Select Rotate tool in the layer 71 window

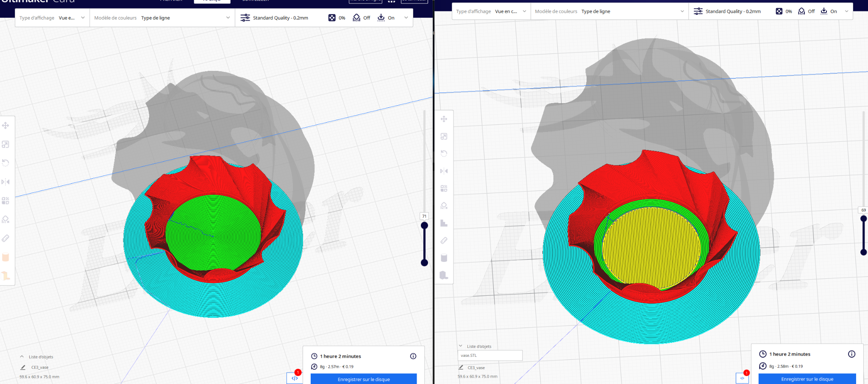[x=6, y=163]
